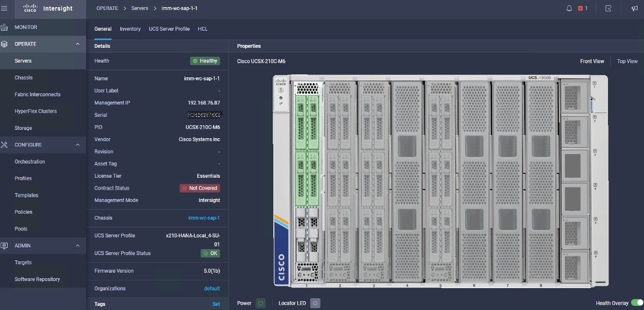The image size is (644, 310).
Task: Open the notifications bell
Action: pyautogui.click(x=569, y=8)
